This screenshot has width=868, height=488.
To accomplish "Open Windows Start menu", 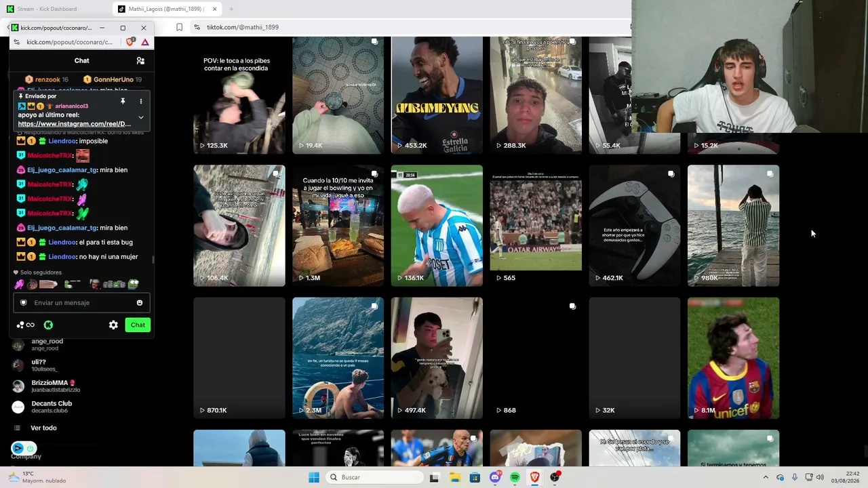I will (x=313, y=477).
